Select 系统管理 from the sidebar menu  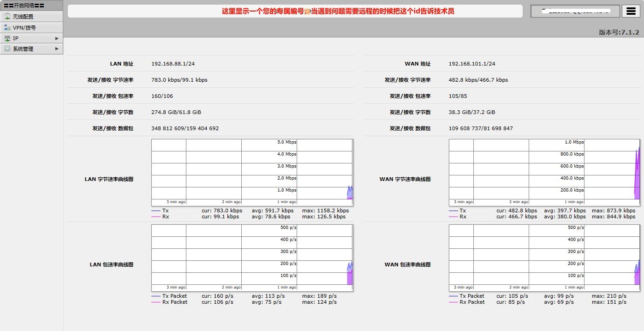pos(23,48)
